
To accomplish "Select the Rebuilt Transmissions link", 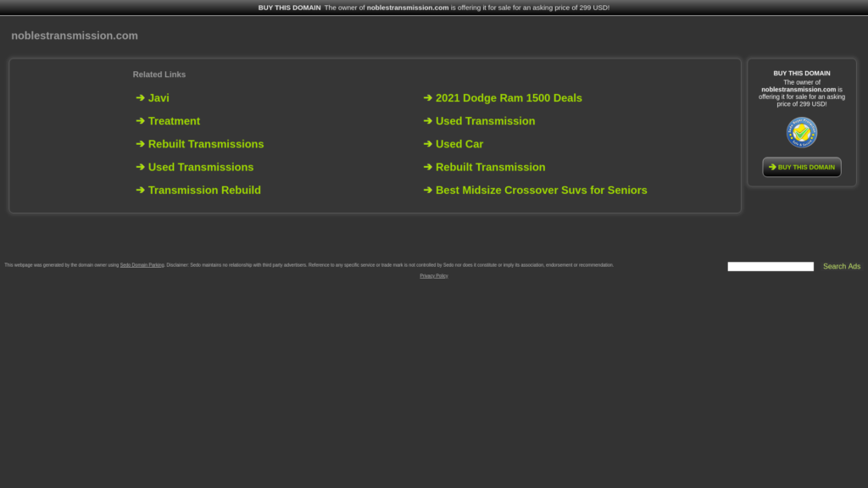I will click(206, 144).
